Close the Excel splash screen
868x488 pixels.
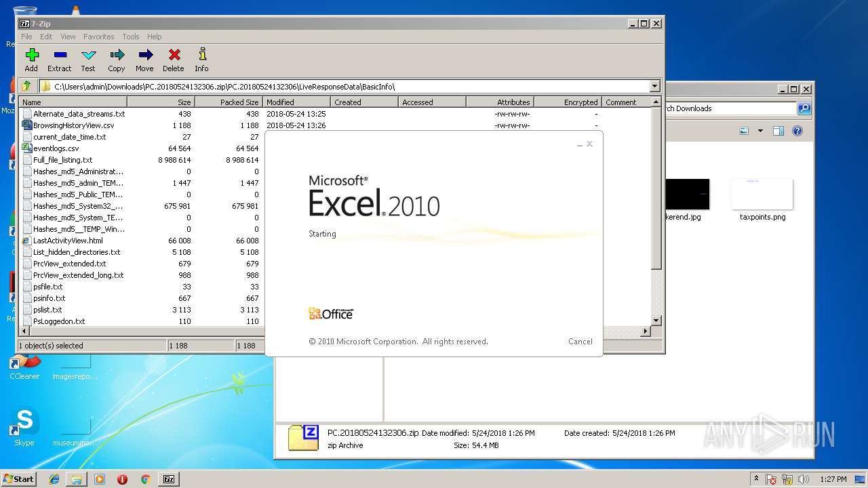(589, 144)
